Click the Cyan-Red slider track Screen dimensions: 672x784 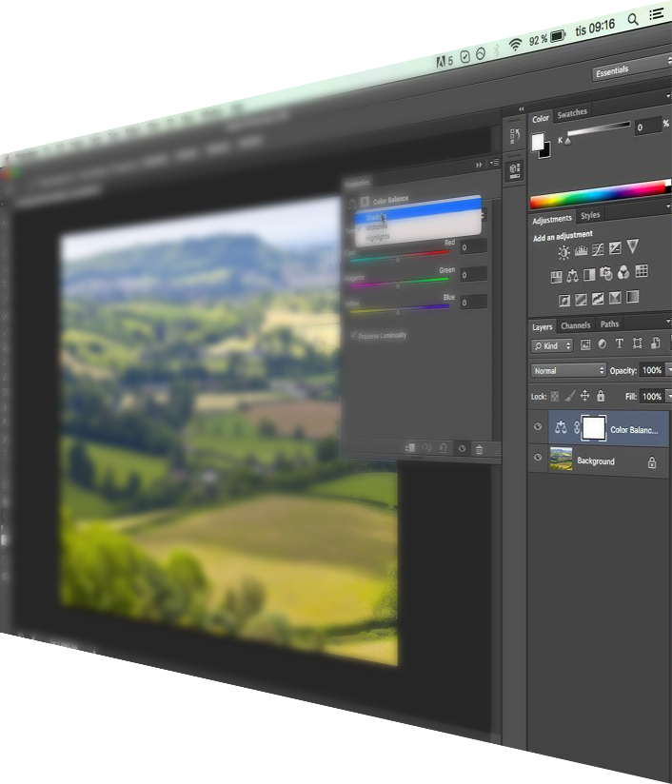click(x=399, y=257)
